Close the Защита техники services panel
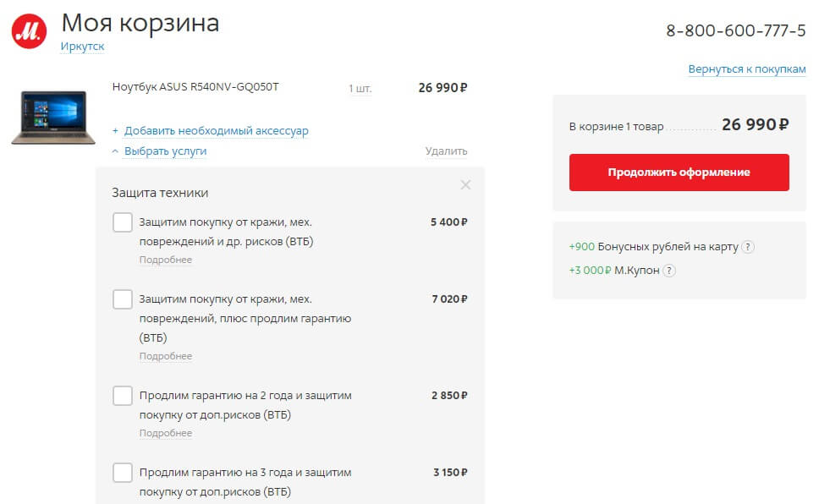The width and height of the screenshot is (819, 504). [x=465, y=185]
